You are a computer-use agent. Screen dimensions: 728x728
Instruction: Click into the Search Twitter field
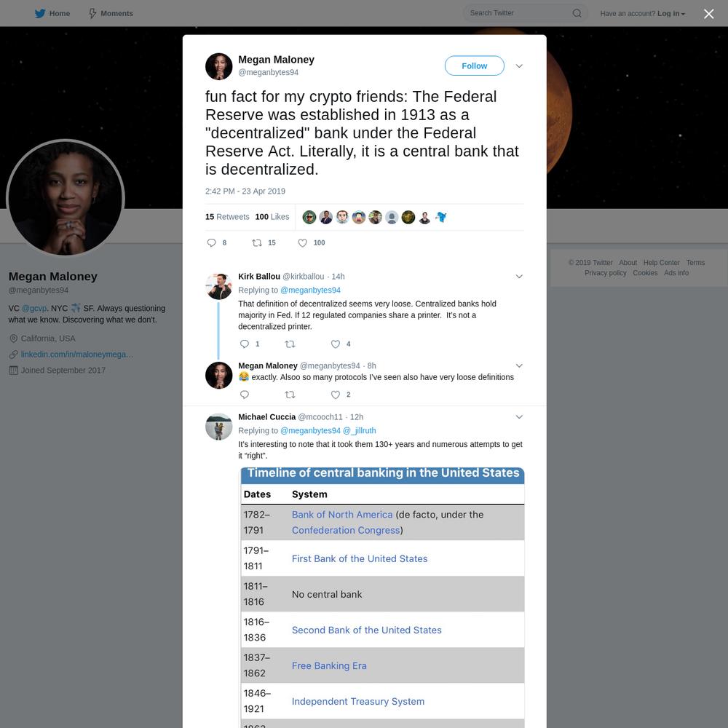pyautogui.click(x=518, y=13)
